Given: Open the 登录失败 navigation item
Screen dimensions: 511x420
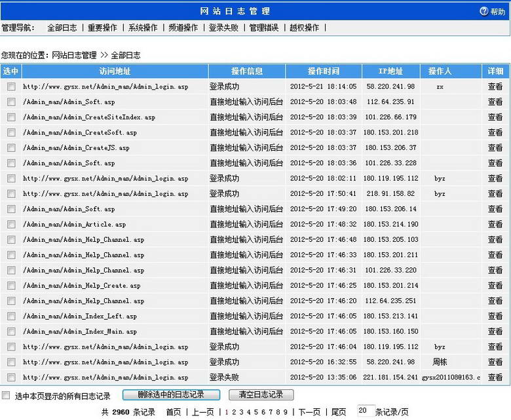Looking at the screenshot, I should [x=223, y=28].
